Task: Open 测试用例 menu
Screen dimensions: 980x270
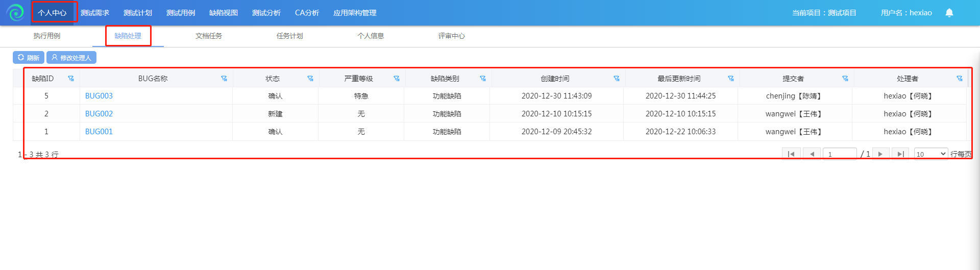Action: point(181,13)
